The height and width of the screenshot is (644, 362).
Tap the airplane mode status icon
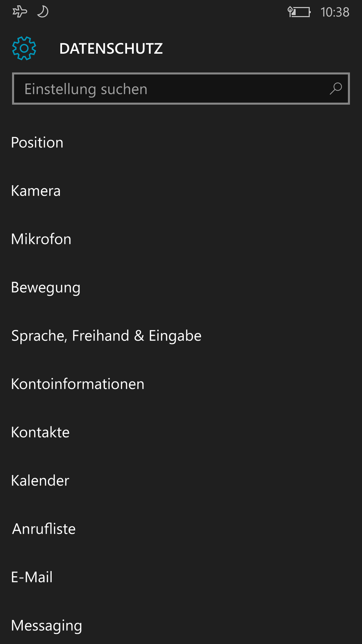(x=20, y=12)
